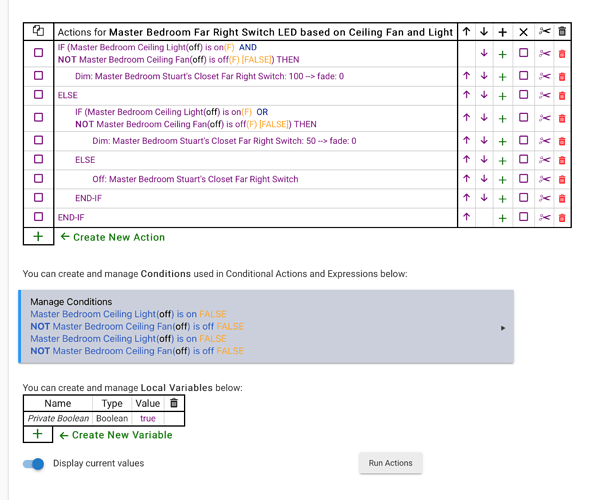Viewport: 610px width, 500px height.
Task: Move last END-IF row up
Action: pyautogui.click(x=466, y=217)
